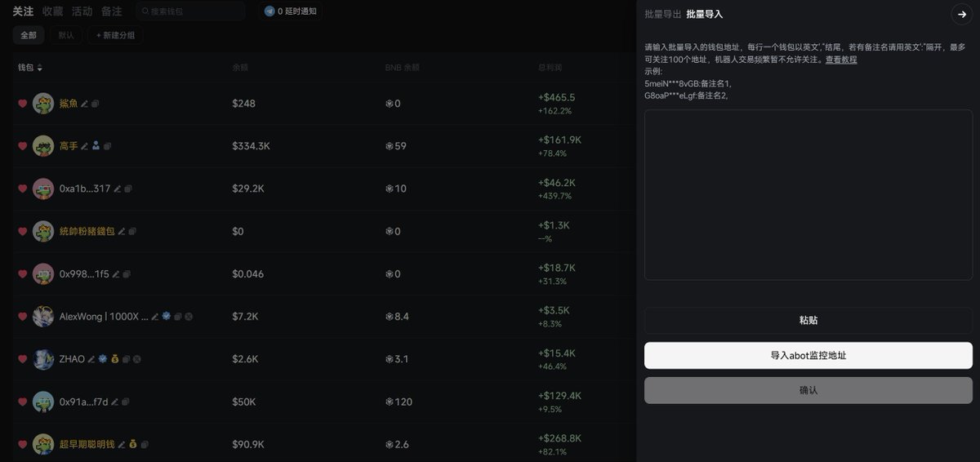980x462 pixels.
Task: Edit the 高手 wallet note pencil
Action: pyautogui.click(x=84, y=146)
